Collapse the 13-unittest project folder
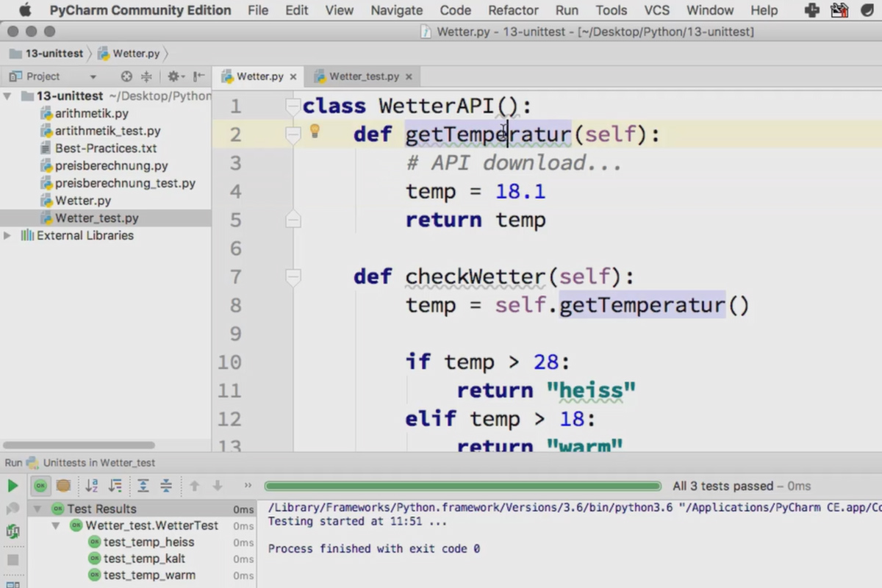Image resolution: width=882 pixels, height=588 pixels. (7, 96)
